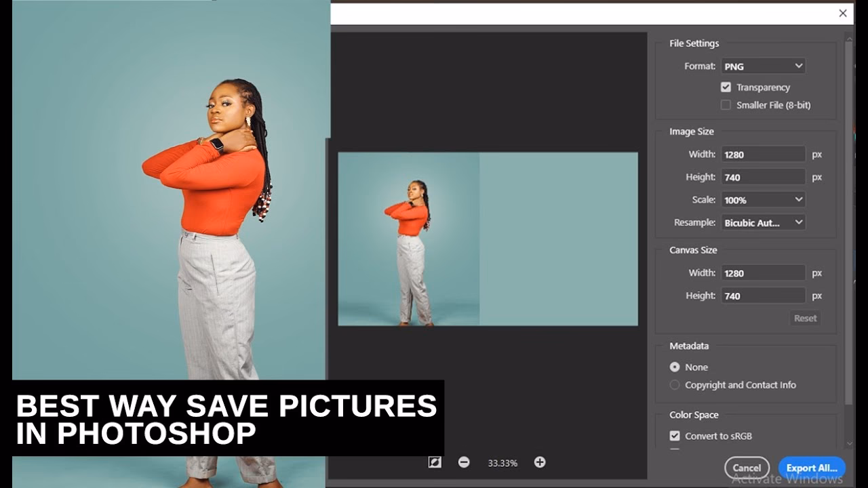868x488 pixels.
Task: Select the None metadata radio button
Action: 675,367
